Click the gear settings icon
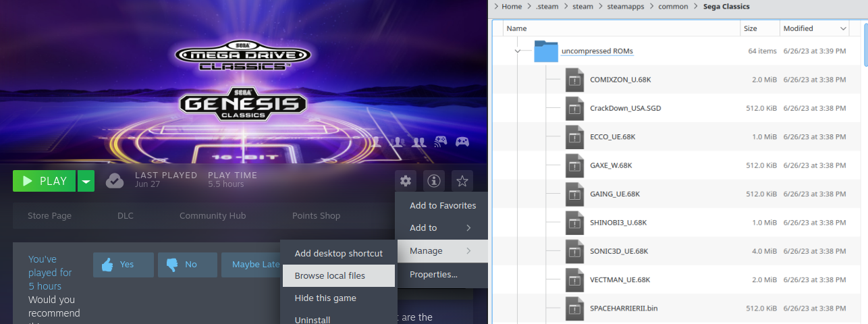This screenshot has height=324, width=868. pyautogui.click(x=405, y=181)
